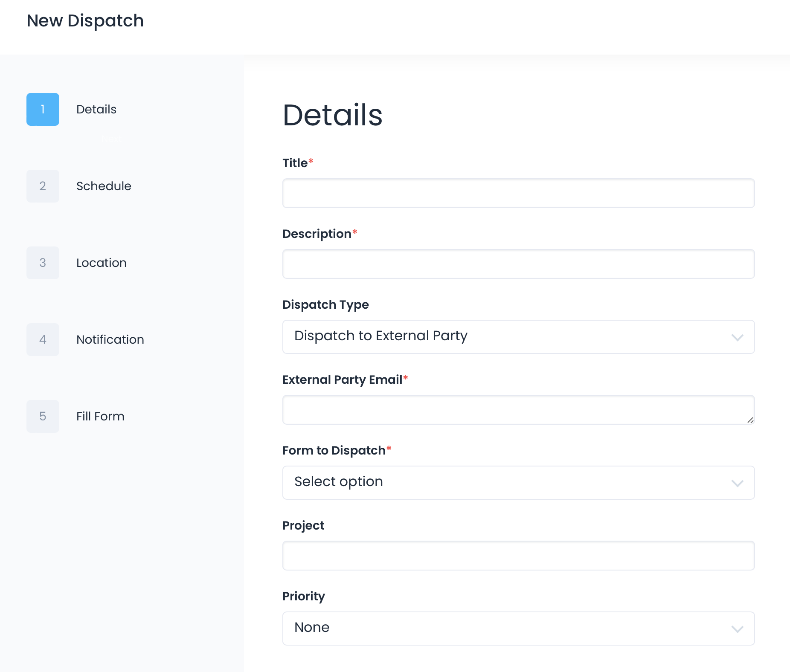Select the Details step label
This screenshot has height=672, width=790.
tap(96, 109)
